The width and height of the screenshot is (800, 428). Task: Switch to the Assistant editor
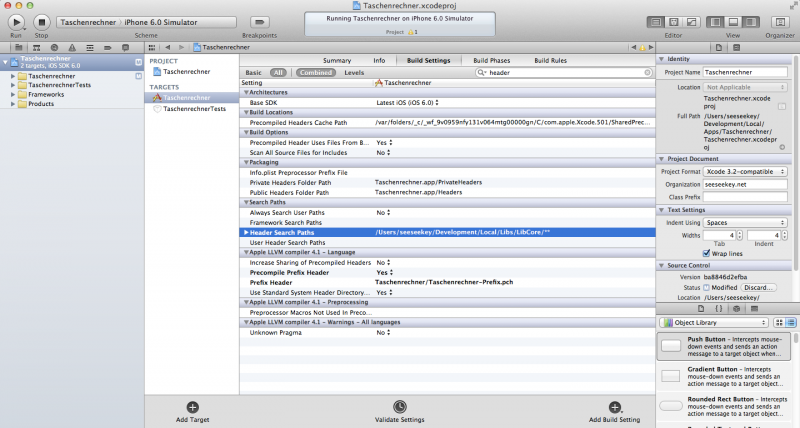(x=673, y=21)
